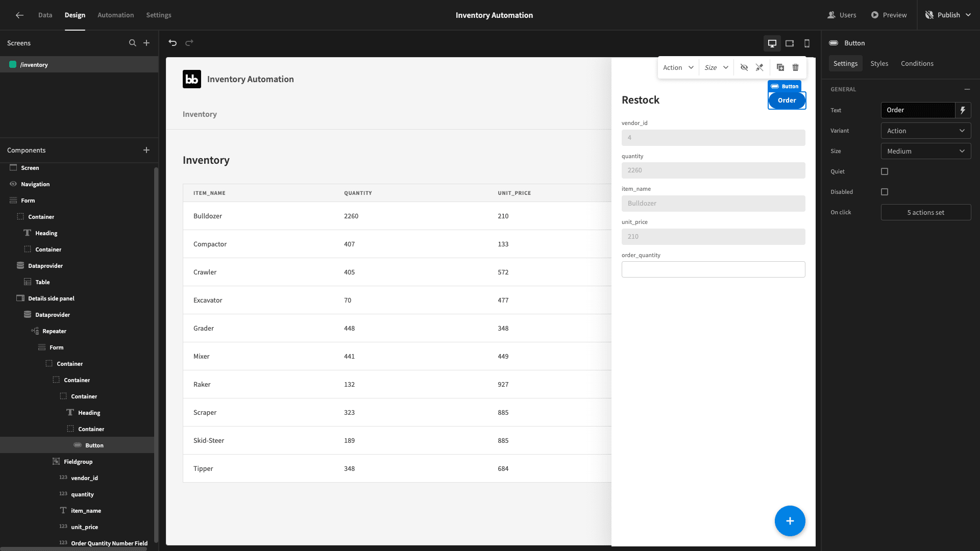Search screens with the magnifier icon
The height and width of the screenshot is (551, 980).
133,43
